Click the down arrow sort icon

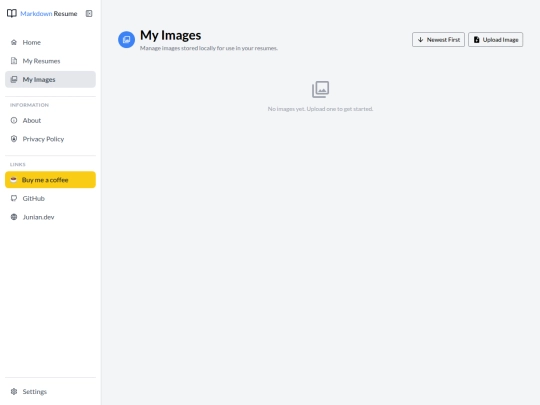[x=420, y=40]
